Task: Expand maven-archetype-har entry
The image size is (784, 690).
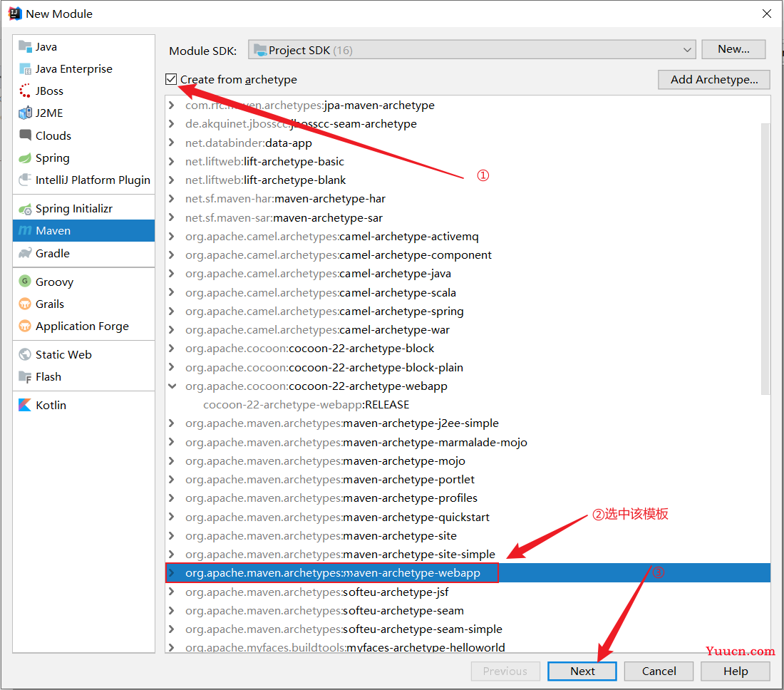Action: [172, 198]
